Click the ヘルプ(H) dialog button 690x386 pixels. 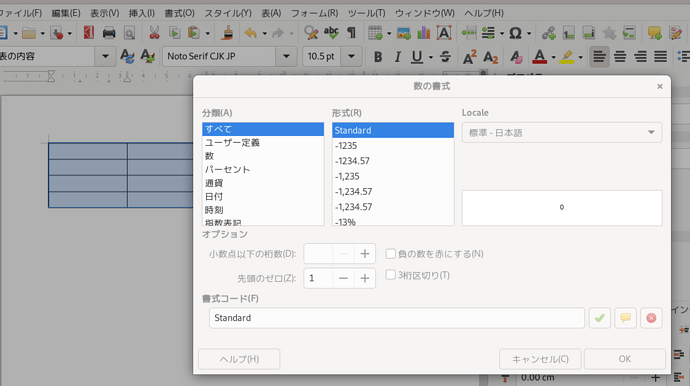tap(239, 359)
